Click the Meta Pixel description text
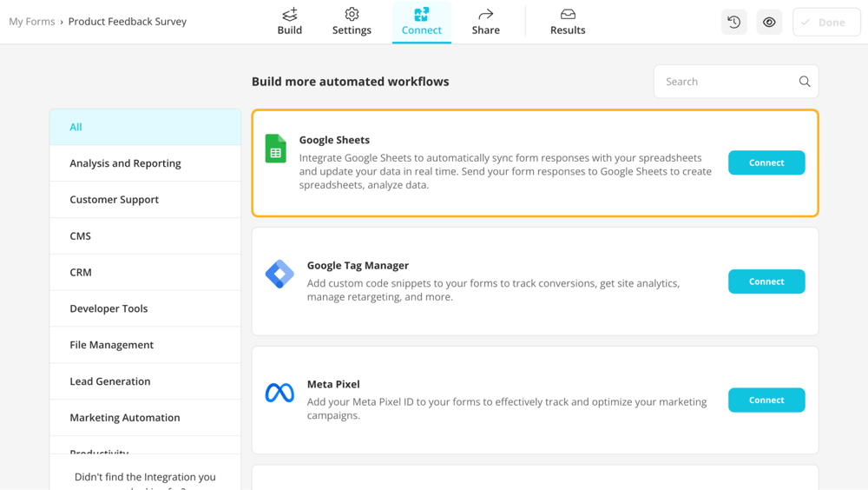This screenshot has width=868, height=490. click(507, 408)
